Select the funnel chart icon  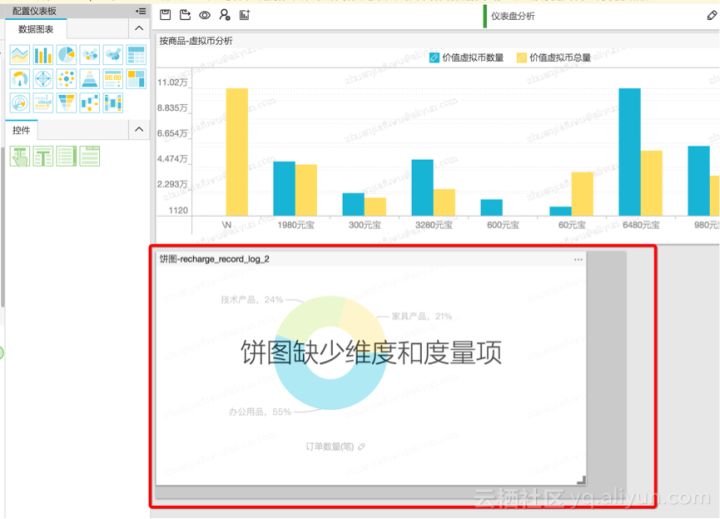(x=67, y=103)
